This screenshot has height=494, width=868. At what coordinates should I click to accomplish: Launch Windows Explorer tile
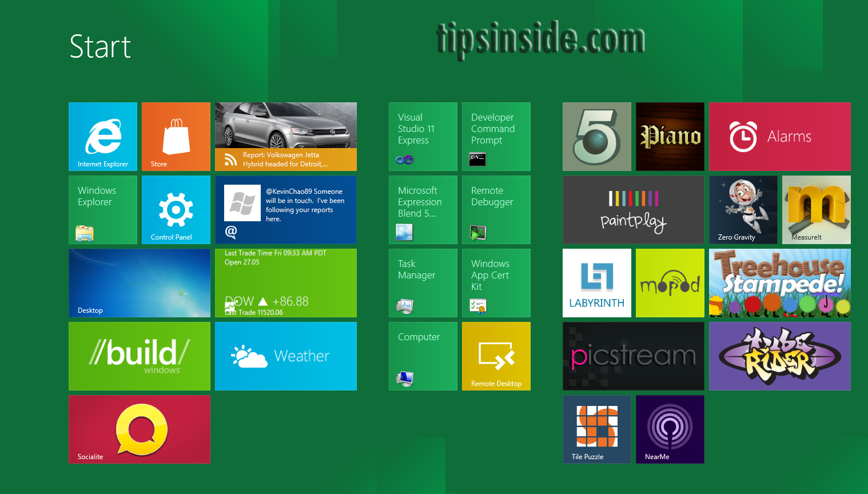[x=103, y=210]
